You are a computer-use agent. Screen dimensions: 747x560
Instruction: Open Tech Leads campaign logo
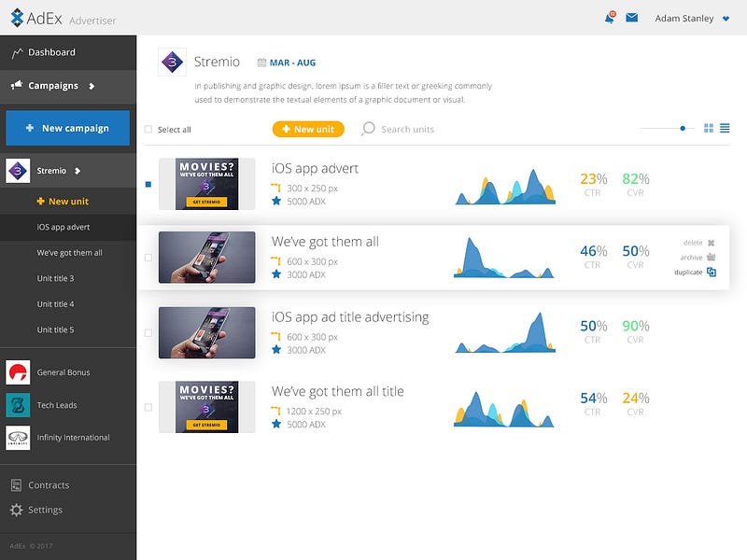pos(18,405)
